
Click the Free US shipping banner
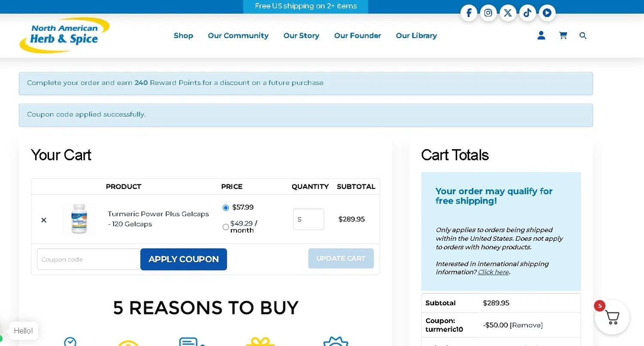(306, 6)
